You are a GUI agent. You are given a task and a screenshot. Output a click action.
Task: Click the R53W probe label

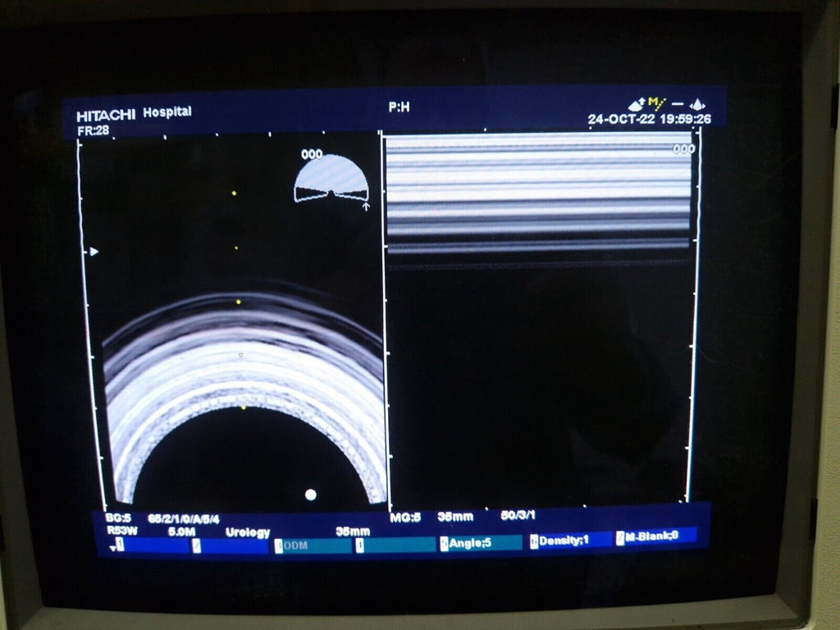pos(122,531)
